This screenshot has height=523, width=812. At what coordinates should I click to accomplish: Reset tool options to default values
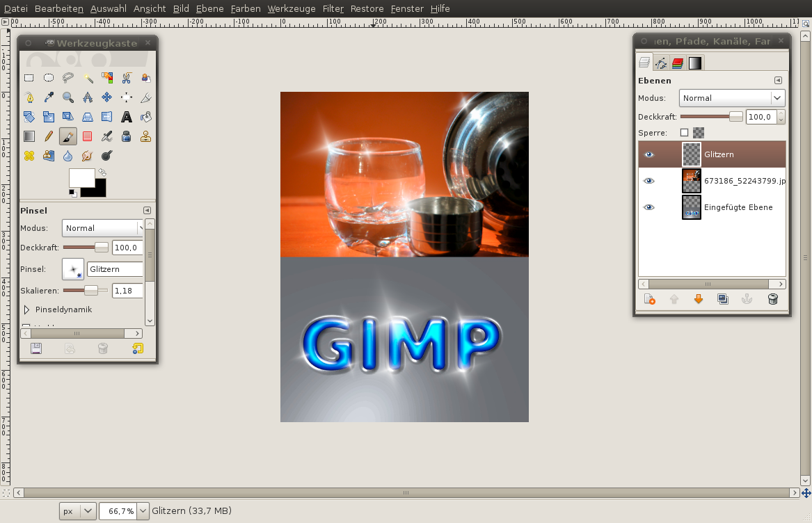pos(138,348)
